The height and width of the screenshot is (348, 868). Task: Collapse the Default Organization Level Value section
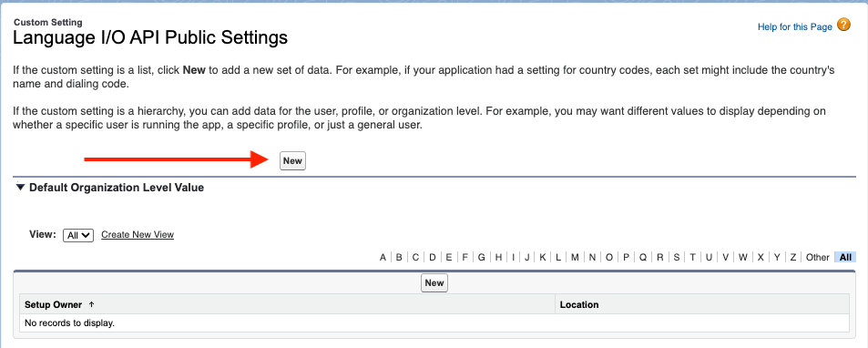[20, 187]
